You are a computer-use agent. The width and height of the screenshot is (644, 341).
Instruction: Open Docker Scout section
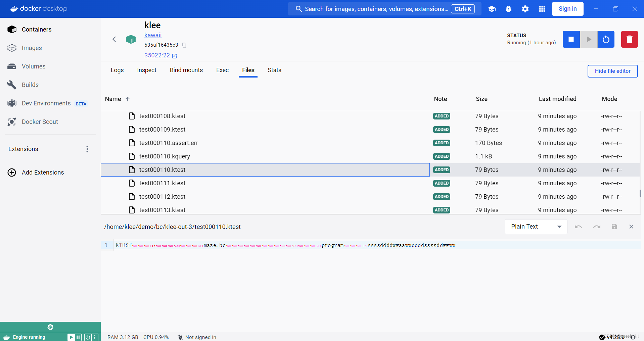[x=40, y=122]
